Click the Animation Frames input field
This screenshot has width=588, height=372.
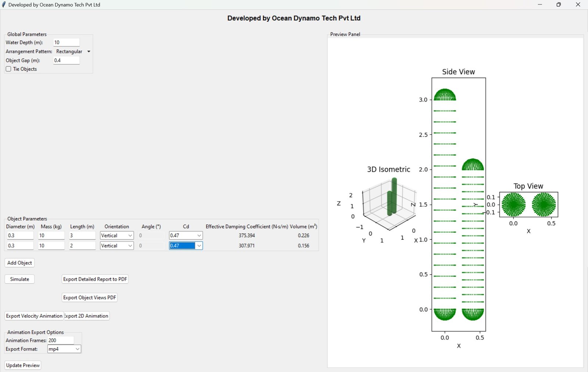(61, 340)
